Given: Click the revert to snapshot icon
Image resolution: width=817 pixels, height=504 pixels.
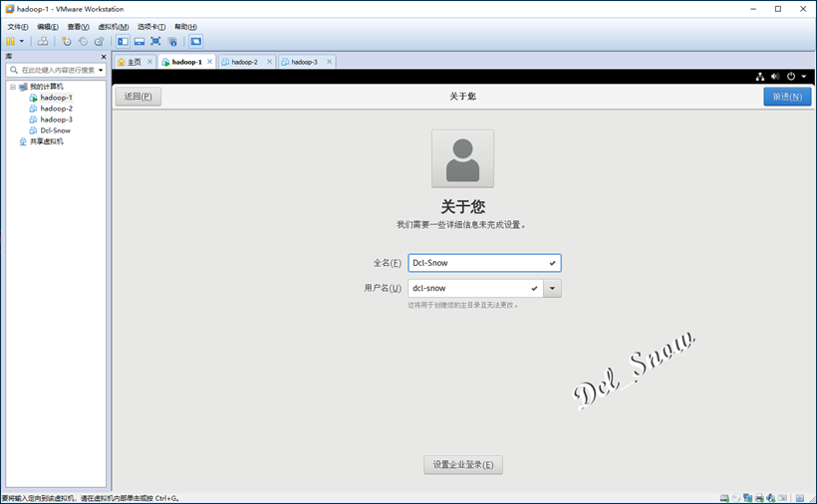Looking at the screenshot, I should tap(83, 41).
